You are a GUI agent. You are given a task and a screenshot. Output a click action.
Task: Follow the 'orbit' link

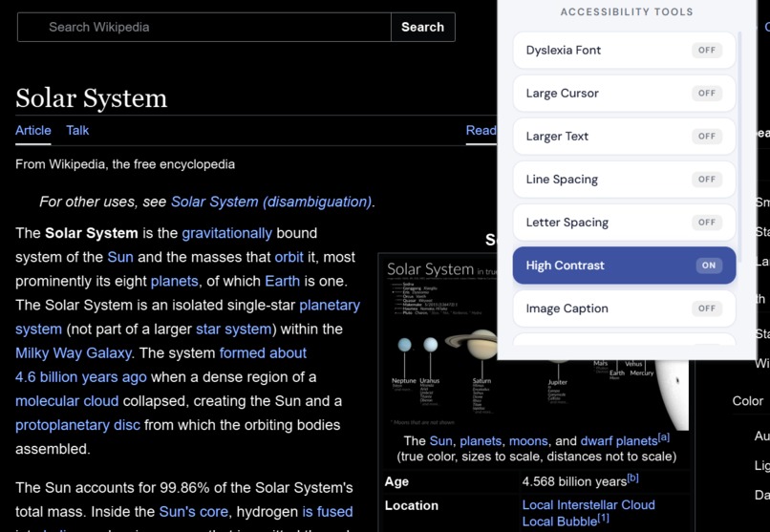click(289, 257)
